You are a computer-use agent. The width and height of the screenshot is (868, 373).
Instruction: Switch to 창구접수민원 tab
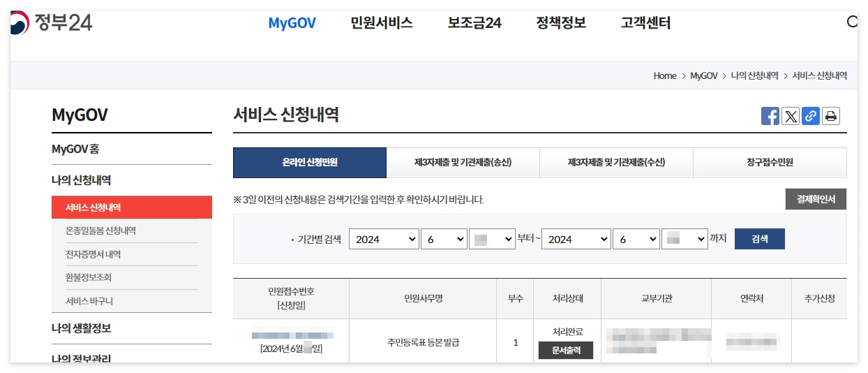770,163
